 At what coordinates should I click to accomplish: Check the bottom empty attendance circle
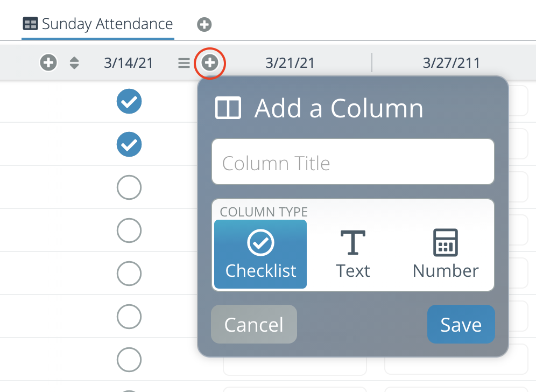click(x=129, y=360)
